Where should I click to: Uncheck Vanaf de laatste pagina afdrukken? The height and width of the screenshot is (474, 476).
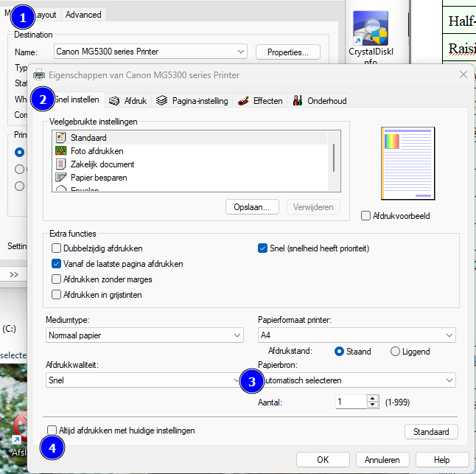56,264
